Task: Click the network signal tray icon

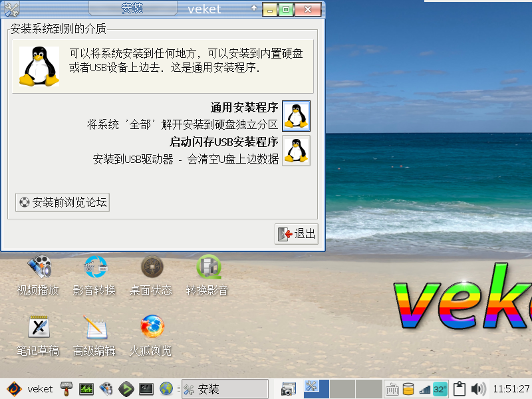Action: [425, 390]
